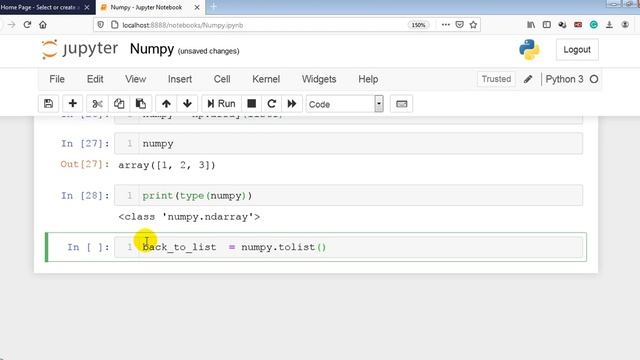
Task: Open the Help menu
Action: 368,79
